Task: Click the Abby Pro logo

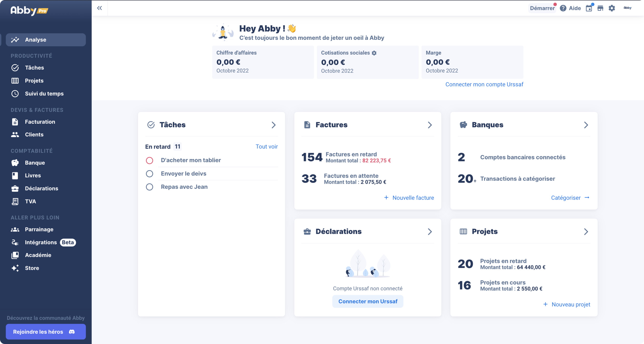Action: point(29,10)
